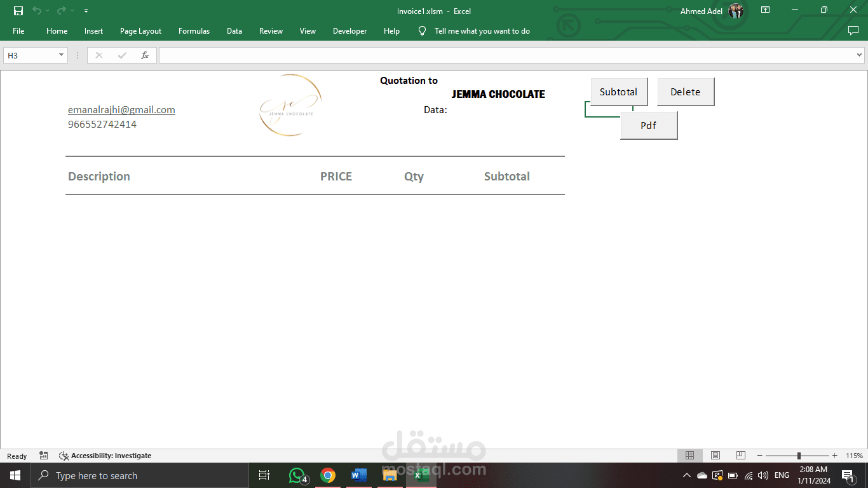Click the Enter checkmark formula bar icon
Image resolution: width=868 pixels, height=488 pixels.
(122, 55)
